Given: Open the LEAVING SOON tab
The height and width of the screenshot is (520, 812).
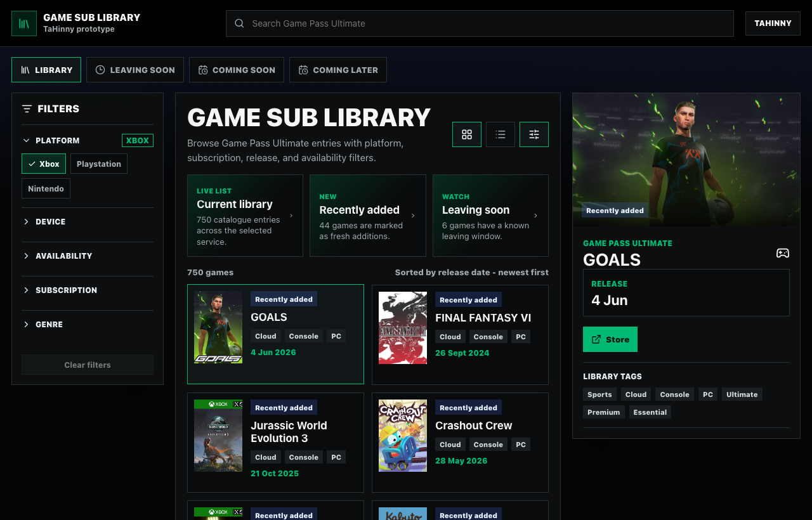Looking at the screenshot, I should (x=135, y=70).
